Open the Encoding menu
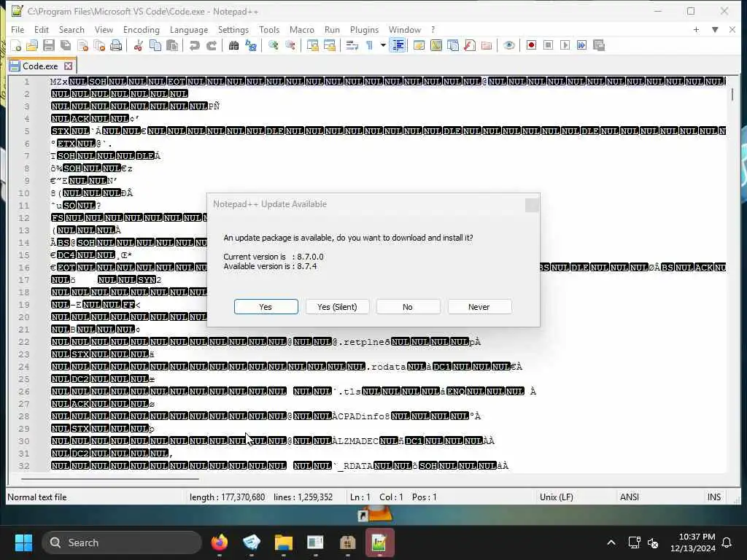The height and width of the screenshot is (560, 747). (142, 29)
